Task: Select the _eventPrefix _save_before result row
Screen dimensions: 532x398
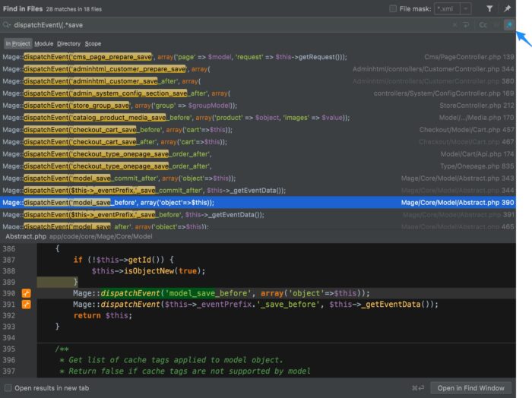Action: point(258,215)
